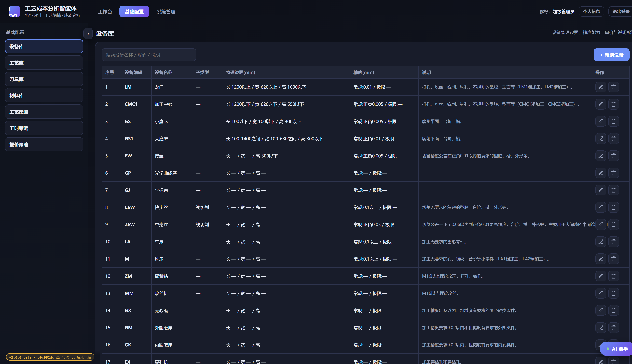Edit the EW 慢丝 row
This screenshot has height=364, width=632.
[600, 156]
